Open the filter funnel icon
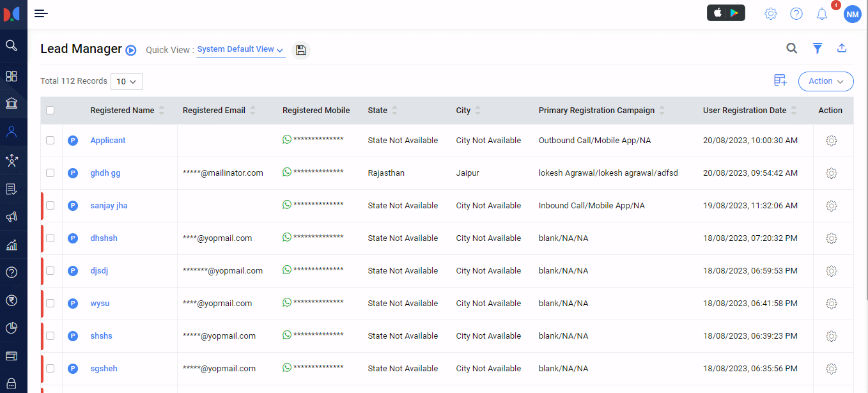Viewport: 868px width, 393px height. (x=818, y=48)
